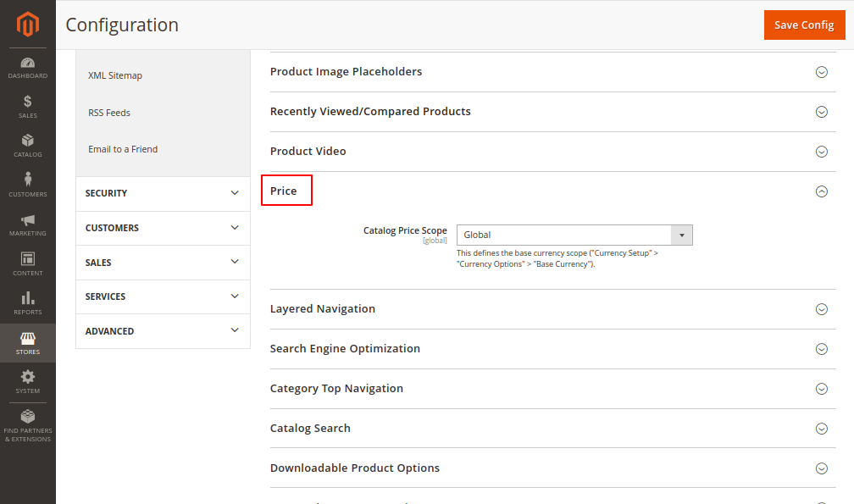This screenshot has height=504, width=854.
Task: Open the Marketing megaphone icon menu
Action: 27,224
